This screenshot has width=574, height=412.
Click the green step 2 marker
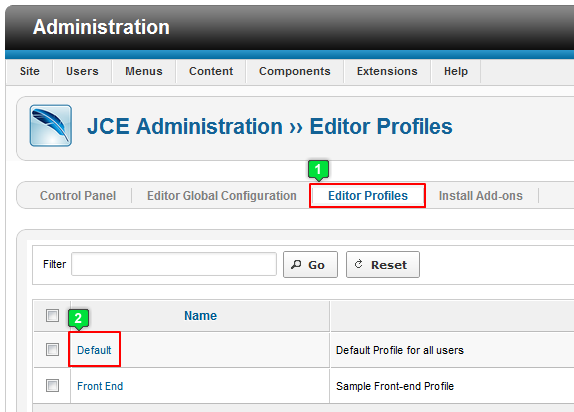coord(78,319)
